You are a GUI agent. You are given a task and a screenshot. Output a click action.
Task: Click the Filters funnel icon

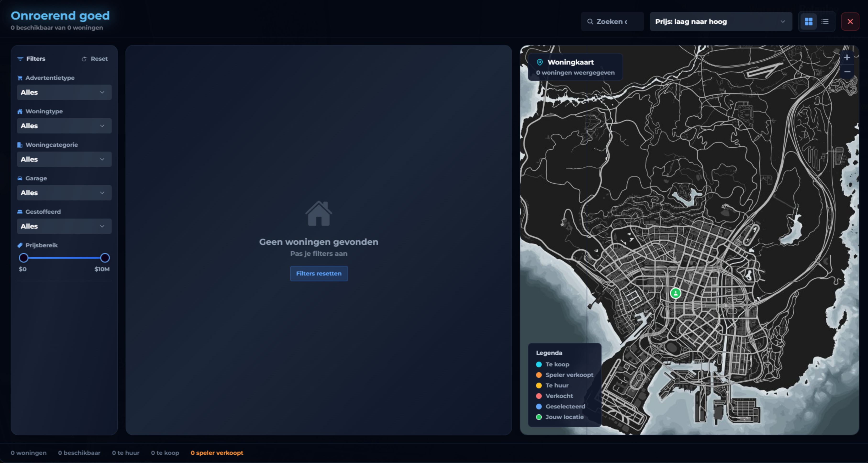click(20, 59)
